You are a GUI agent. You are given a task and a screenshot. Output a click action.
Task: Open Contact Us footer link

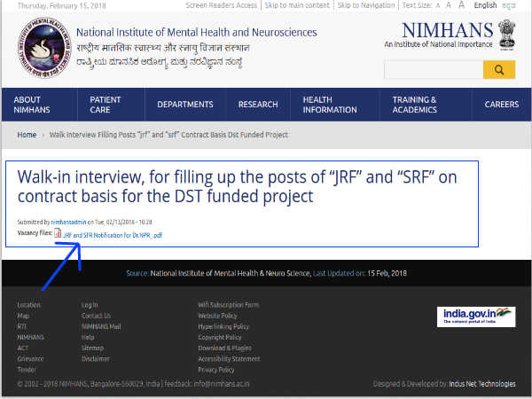click(x=96, y=316)
